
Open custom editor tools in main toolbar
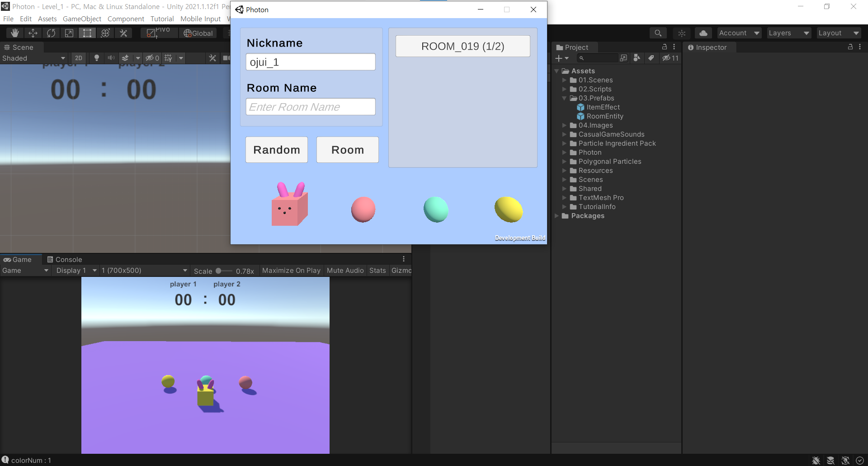click(x=123, y=33)
